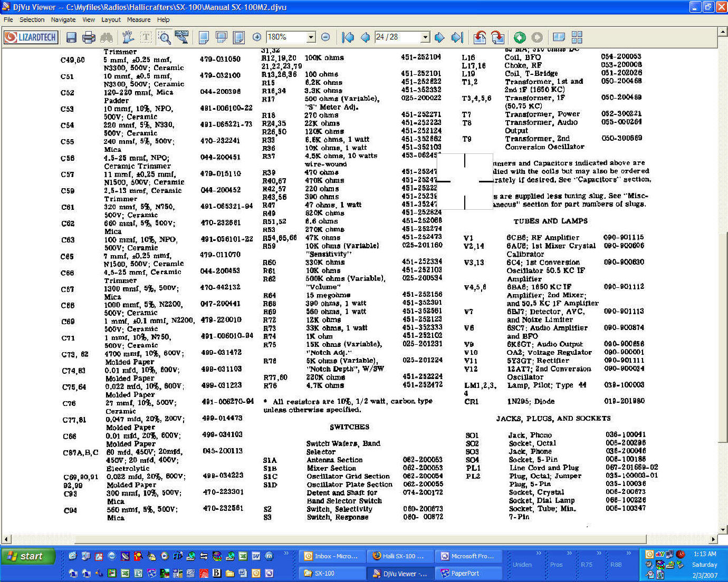Switch to Inbox - Microsoft taskbar button

pos(332,556)
